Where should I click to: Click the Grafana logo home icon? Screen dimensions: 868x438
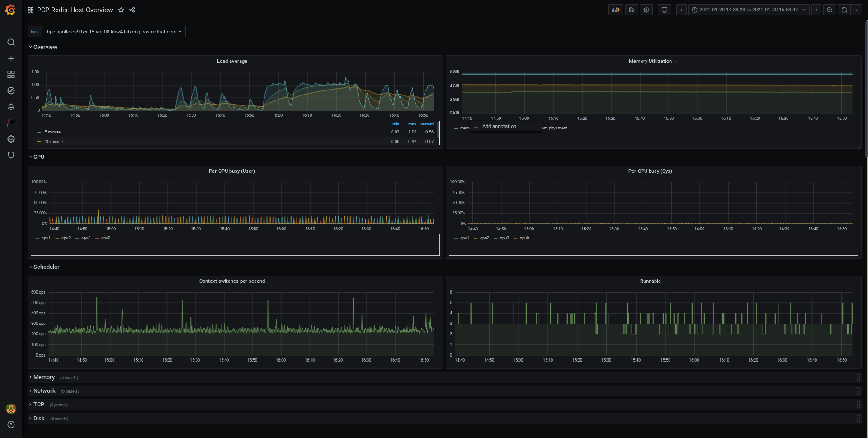coord(10,10)
